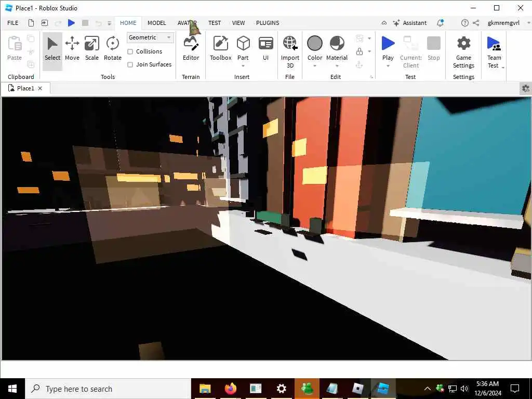The height and width of the screenshot is (399, 532).
Task: Open the help question mark icon
Action: click(464, 23)
